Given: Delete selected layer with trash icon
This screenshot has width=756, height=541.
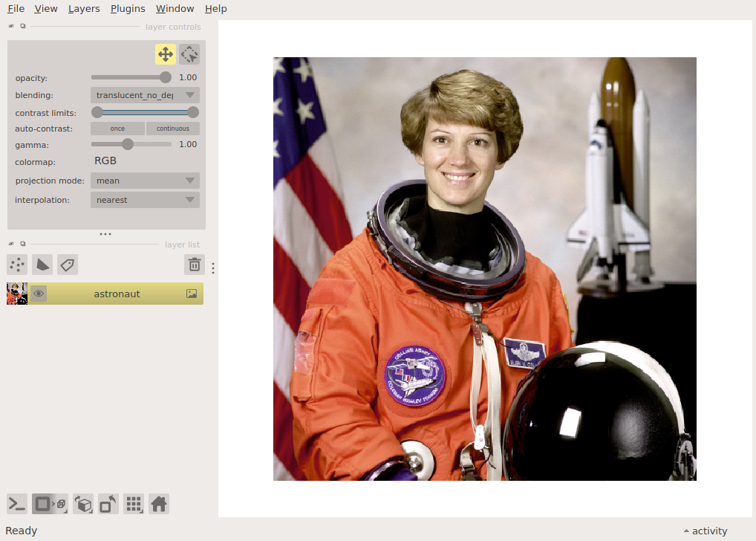Looking at the screenshot, I should pyautogui.click(x=194, y=265).
